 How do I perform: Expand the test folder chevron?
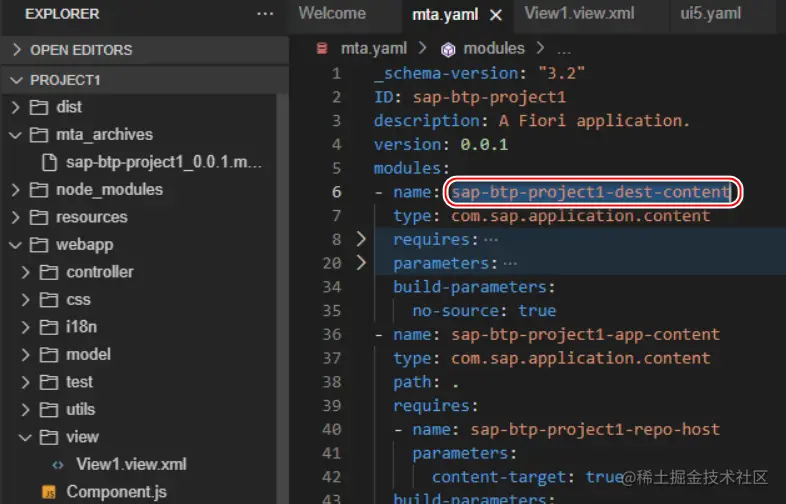tap(26, 382)
